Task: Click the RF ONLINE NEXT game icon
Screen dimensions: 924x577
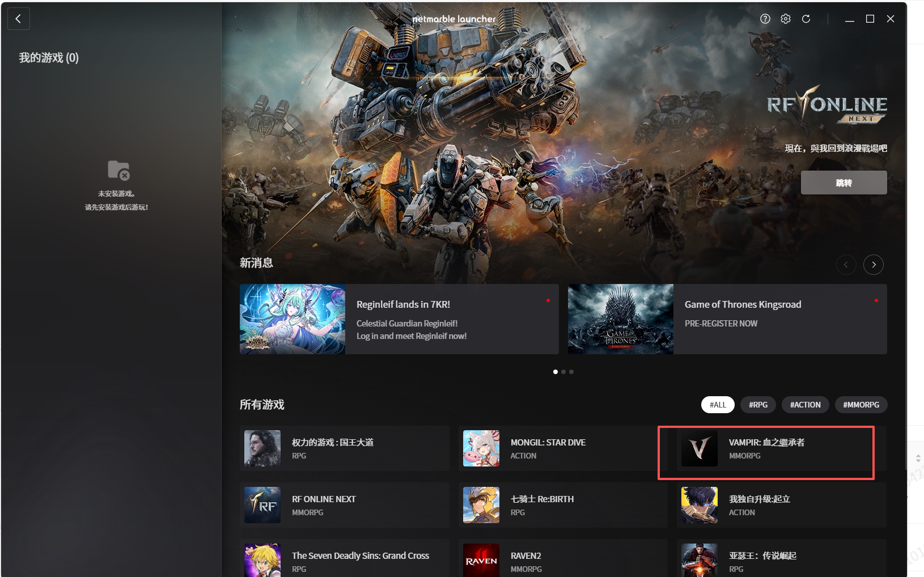Action: 262,505
